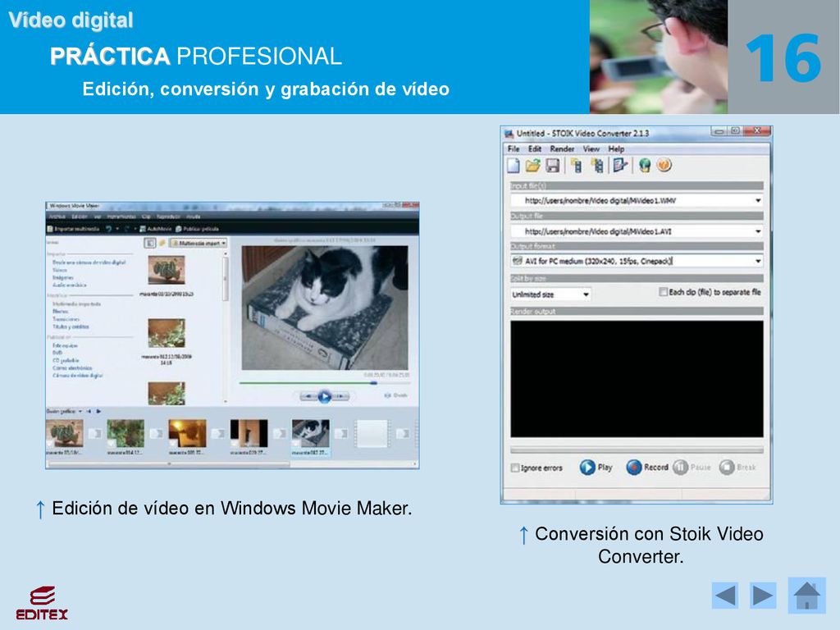Click the New file icon in STOIK toolbar
Image resolution: width=840 pixels, height=630 pixels.
click(514, 166)
